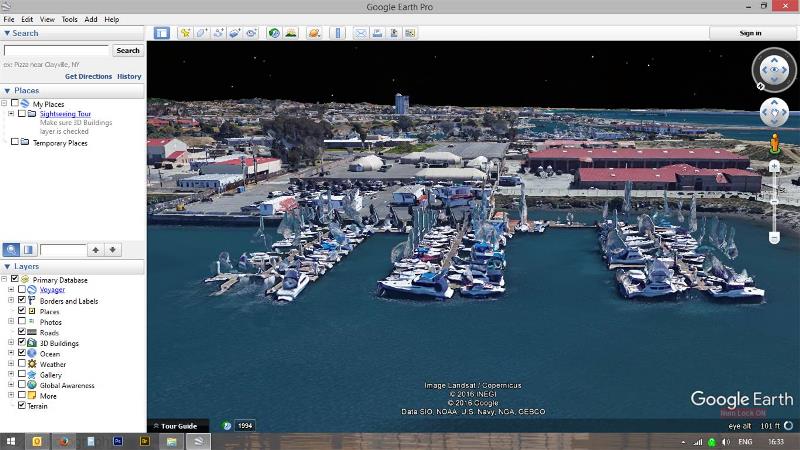
Task: Click the sunlight across landscape icon
Action: 291,33
